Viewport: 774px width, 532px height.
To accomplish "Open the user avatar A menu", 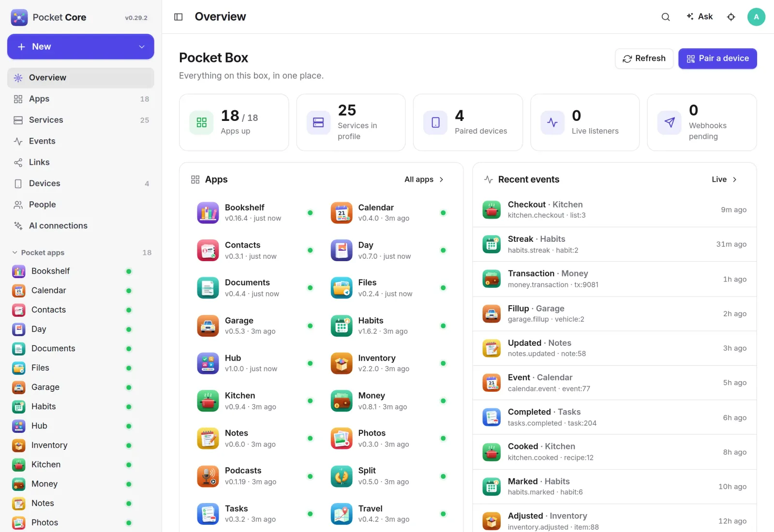I will coord(756,17).
